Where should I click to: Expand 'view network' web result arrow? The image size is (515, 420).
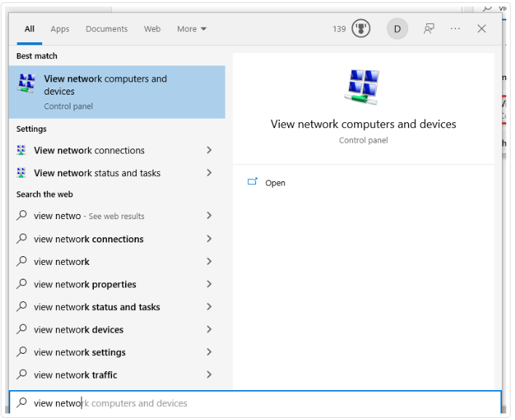(x=209, y=261)
